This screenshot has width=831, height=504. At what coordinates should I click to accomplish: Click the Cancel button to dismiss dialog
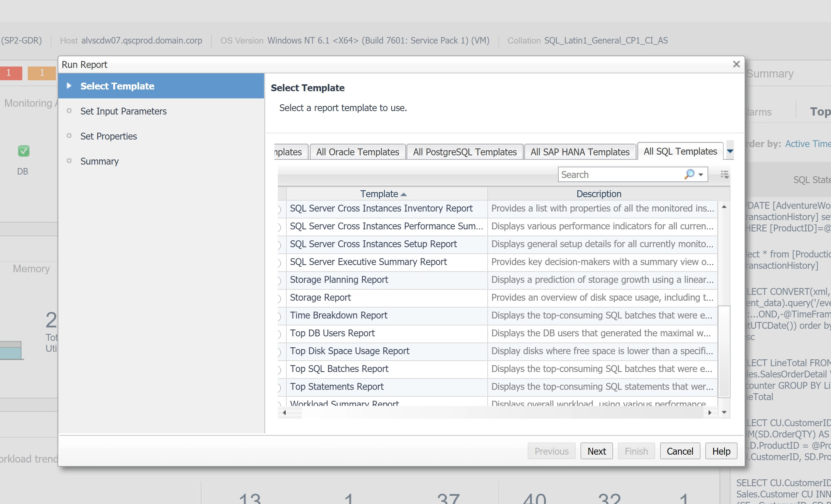[679, 451]
